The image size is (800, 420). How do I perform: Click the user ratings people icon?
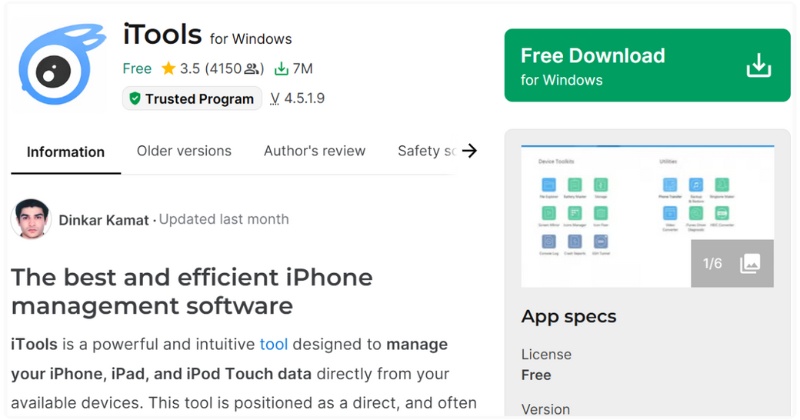[253, 69]
